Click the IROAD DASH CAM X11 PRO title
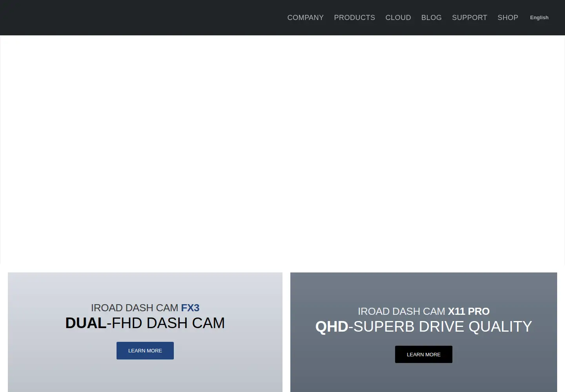This screenshot has height=392, width=565. pyautogui.click(x=424, y=311)
